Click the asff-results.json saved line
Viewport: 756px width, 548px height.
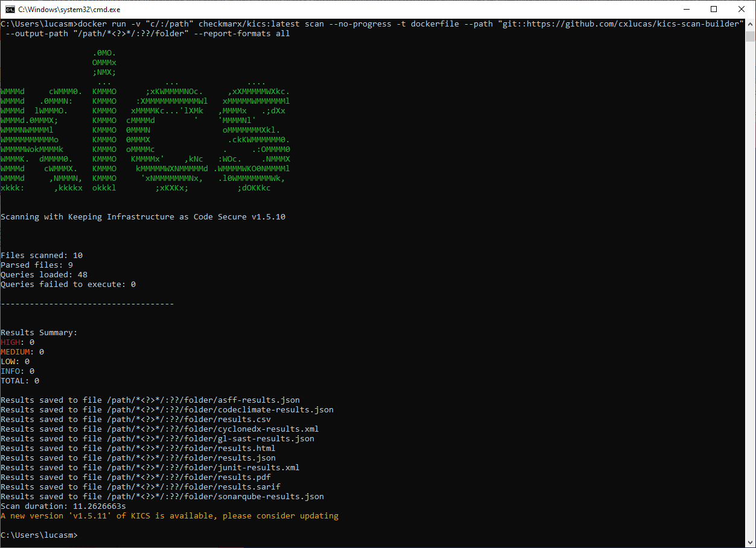150,400
